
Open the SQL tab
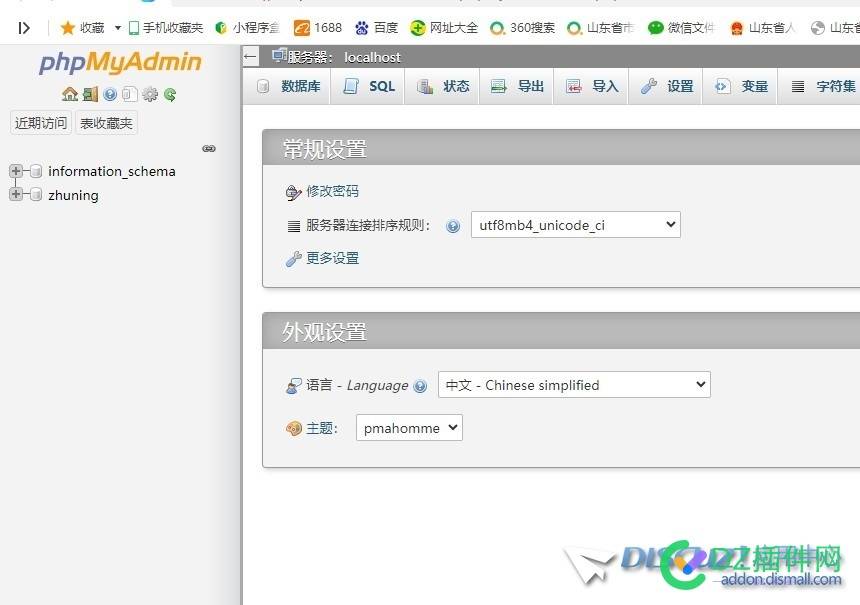tap(369, 86)
